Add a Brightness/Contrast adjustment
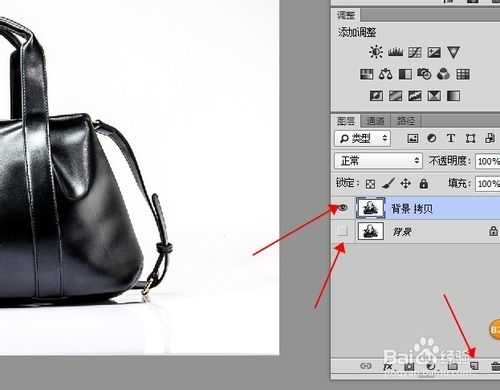This screenshot has height=390, width=500. (x=376, y=52)
